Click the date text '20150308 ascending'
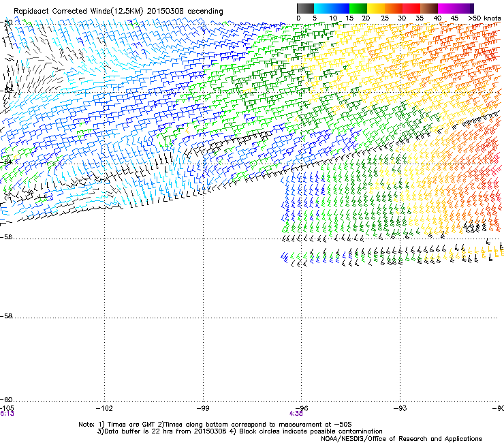This screenshot has width=504, height=443. tap(185, 12)
